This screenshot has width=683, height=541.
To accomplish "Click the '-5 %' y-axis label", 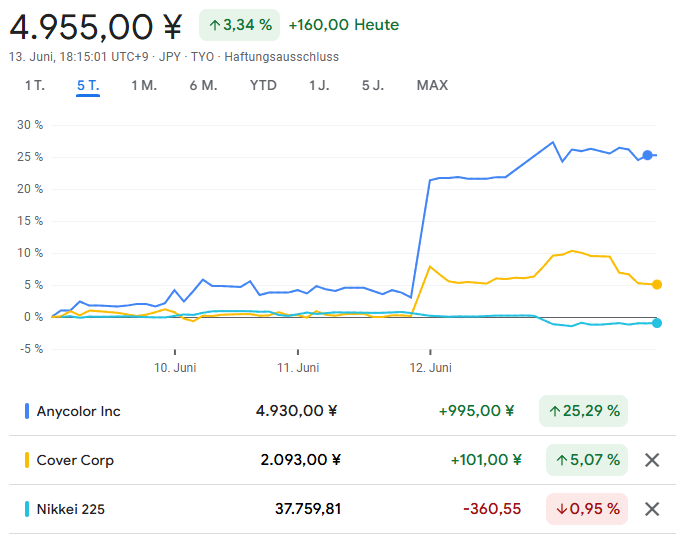I will coord(31,349).
